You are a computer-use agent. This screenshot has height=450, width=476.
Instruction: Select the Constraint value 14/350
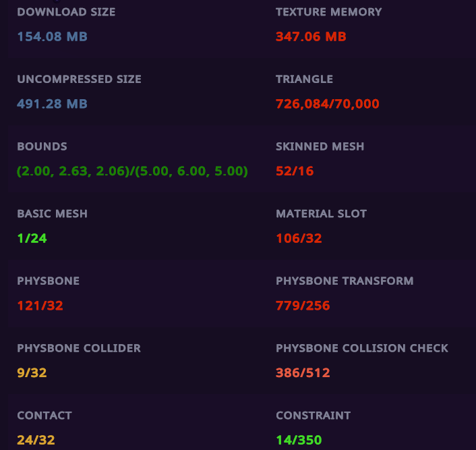pyautogui.click(x=299, y=440)
